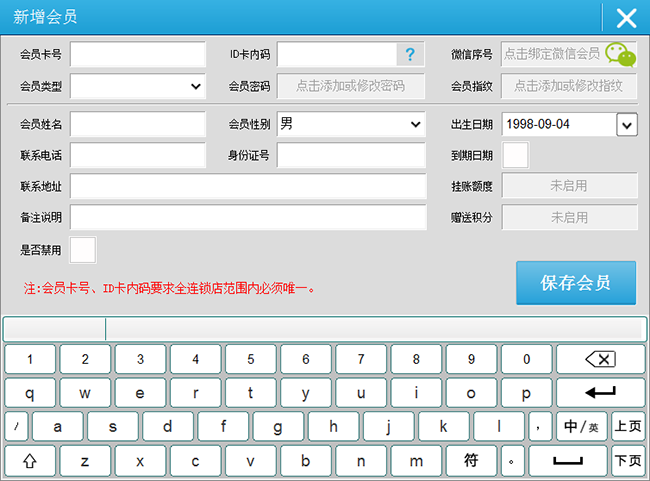
Task: Check the 到期日期 checkbox
Action: [515, 156]
